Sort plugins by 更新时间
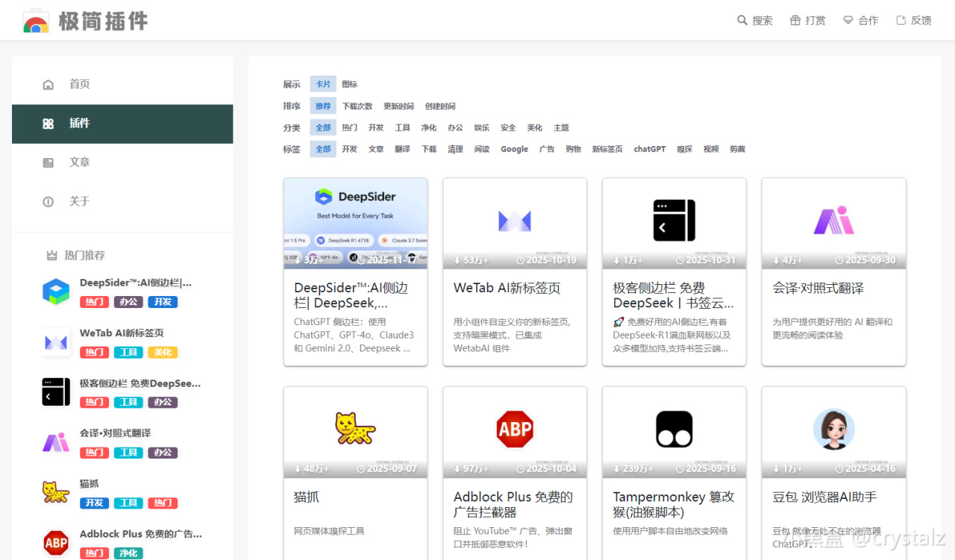The width and height of the screenshot is (955, 560). [398, 106]
